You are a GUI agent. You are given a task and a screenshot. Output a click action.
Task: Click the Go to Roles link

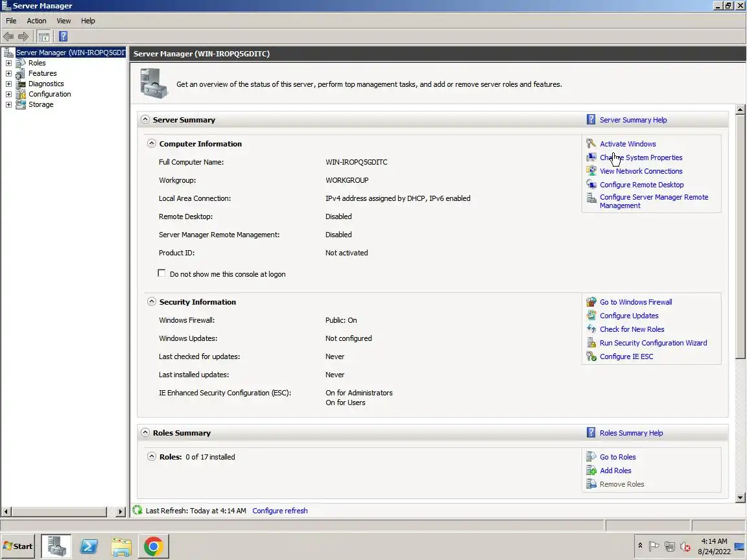click(x=617, y=457)
